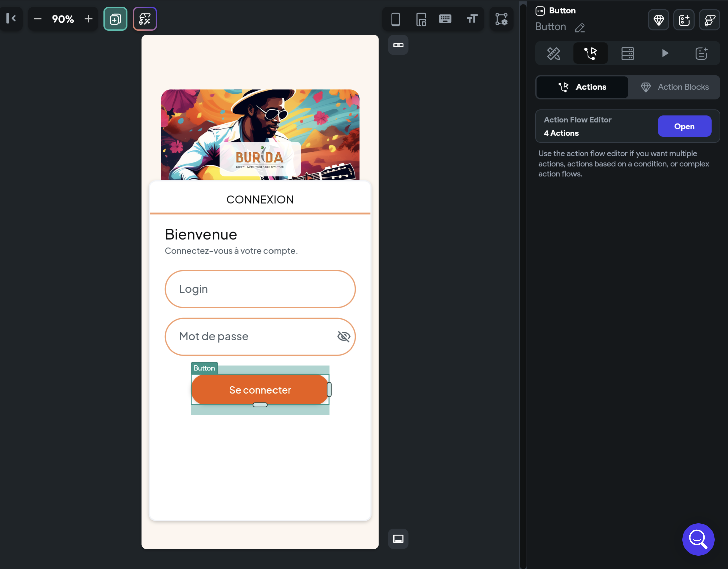Open the text size icon
The width and height of the screenshot is (728, 569).
[472, 19]
